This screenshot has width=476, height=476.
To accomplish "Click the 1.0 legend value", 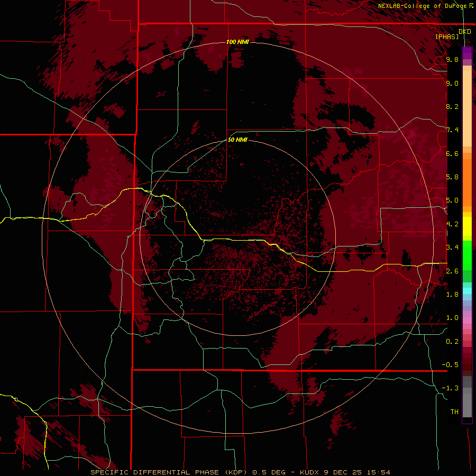I will tap(452, 318).
